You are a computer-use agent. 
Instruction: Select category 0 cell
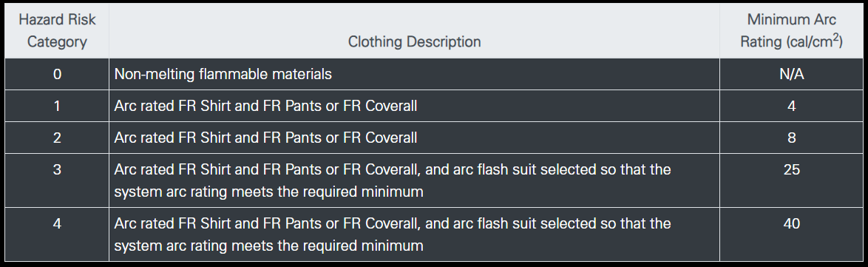pos(57,74)
